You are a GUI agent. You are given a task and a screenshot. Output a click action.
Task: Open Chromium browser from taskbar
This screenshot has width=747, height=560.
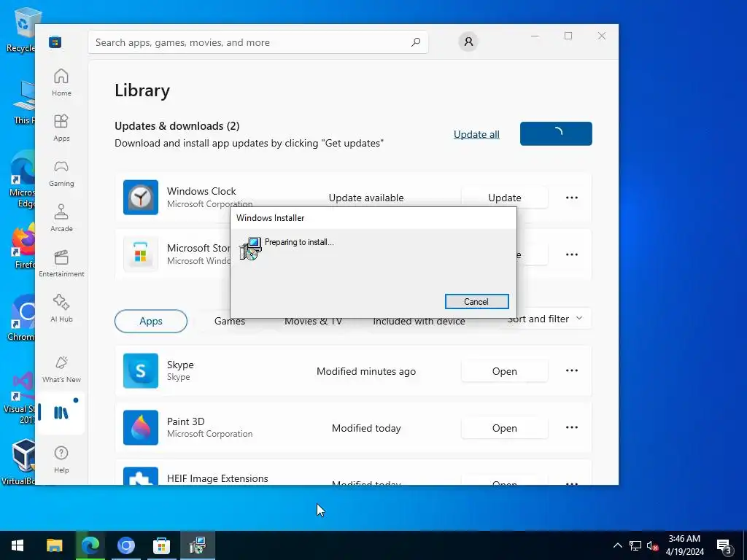click(x=125, y=545)
